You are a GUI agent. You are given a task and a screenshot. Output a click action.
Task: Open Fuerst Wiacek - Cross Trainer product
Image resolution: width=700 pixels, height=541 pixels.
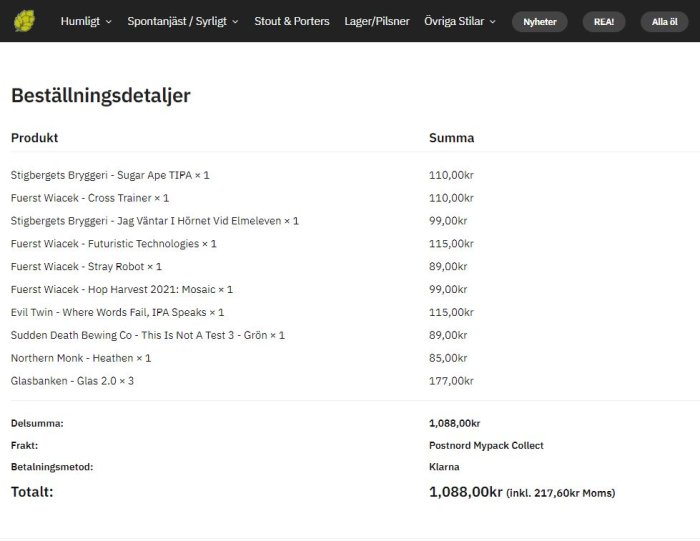click(90, 198)
